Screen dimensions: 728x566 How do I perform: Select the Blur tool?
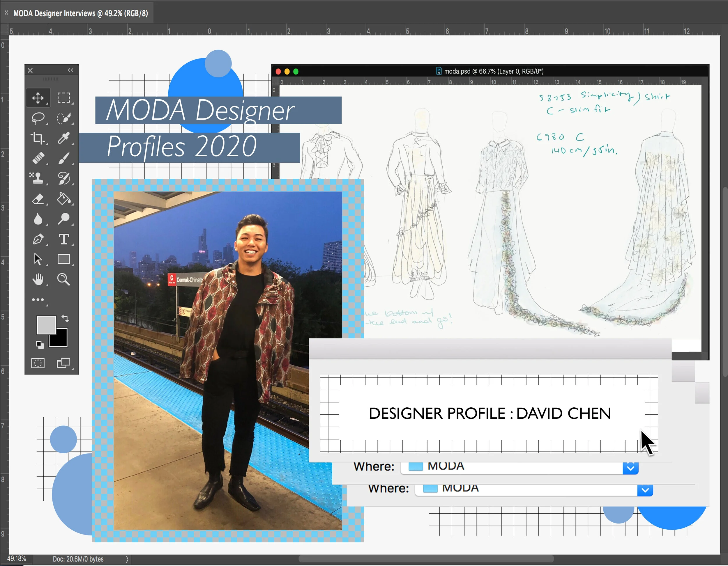38,219
